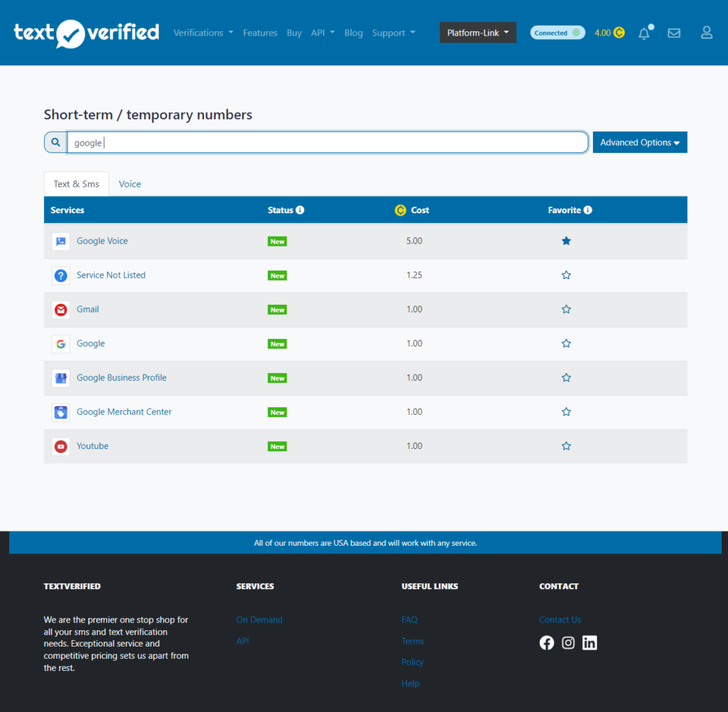Favorite Service Not Listed with the star

click(x=566, y=275)
